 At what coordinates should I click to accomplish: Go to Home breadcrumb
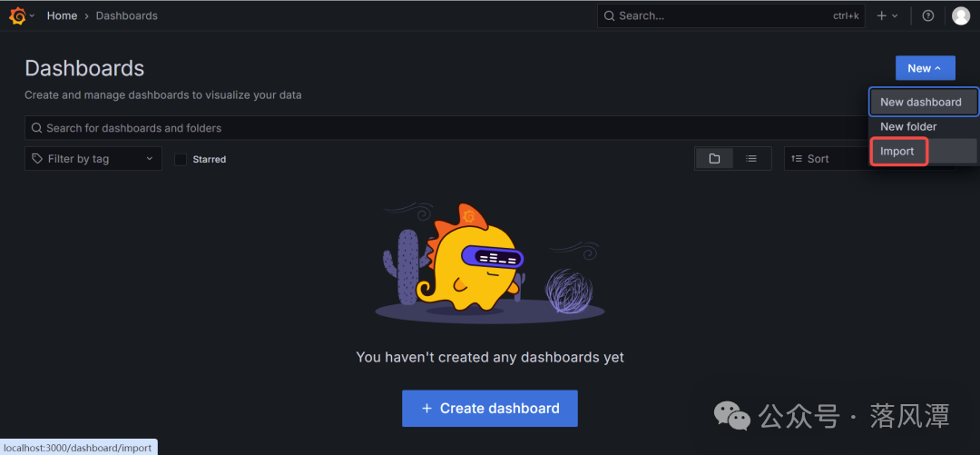pos(62,15)
